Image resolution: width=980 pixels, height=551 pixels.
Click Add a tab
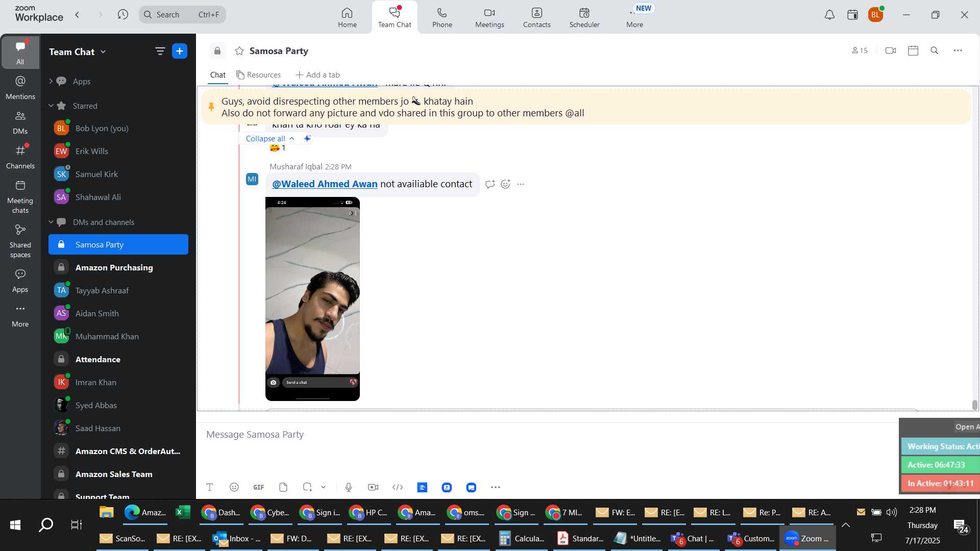[x=317, y=75]
